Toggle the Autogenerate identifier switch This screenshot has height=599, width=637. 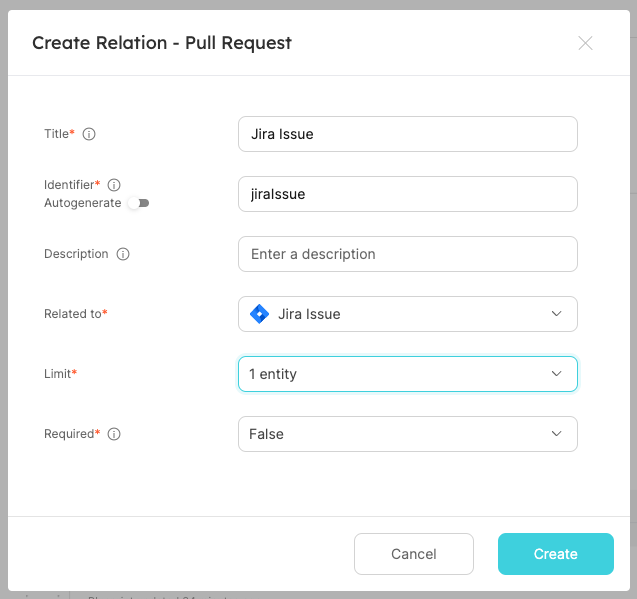(138, 203)
